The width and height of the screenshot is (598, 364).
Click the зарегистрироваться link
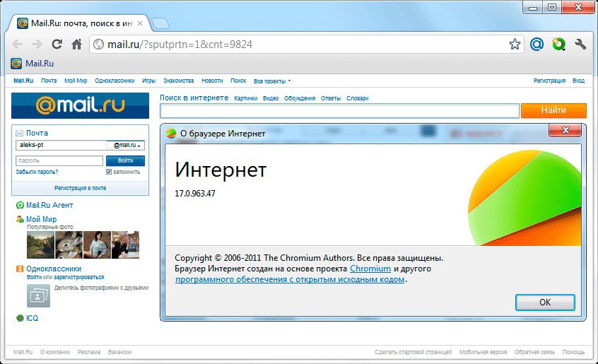point(79,277)
